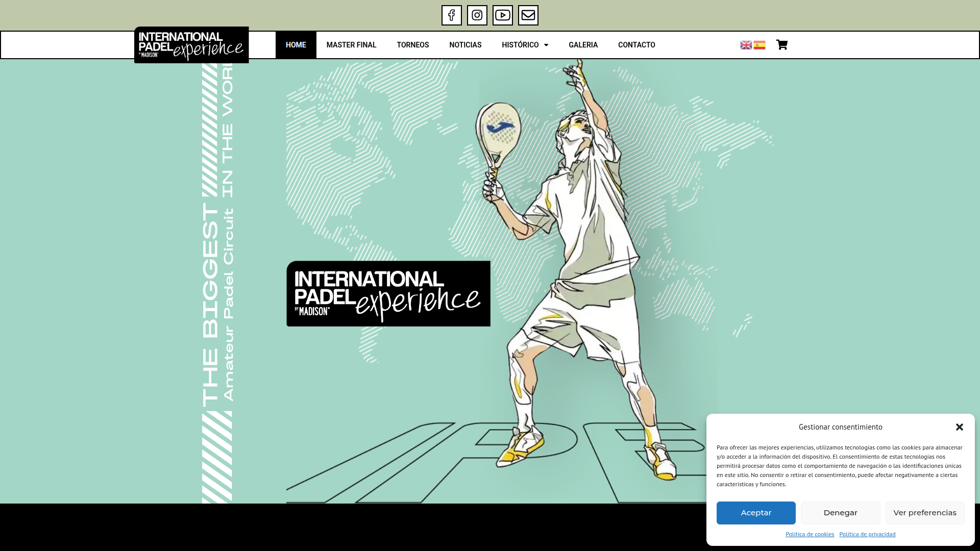Switch language with the UK flag
Screen dimensions: 980x551
pos(746,45)
